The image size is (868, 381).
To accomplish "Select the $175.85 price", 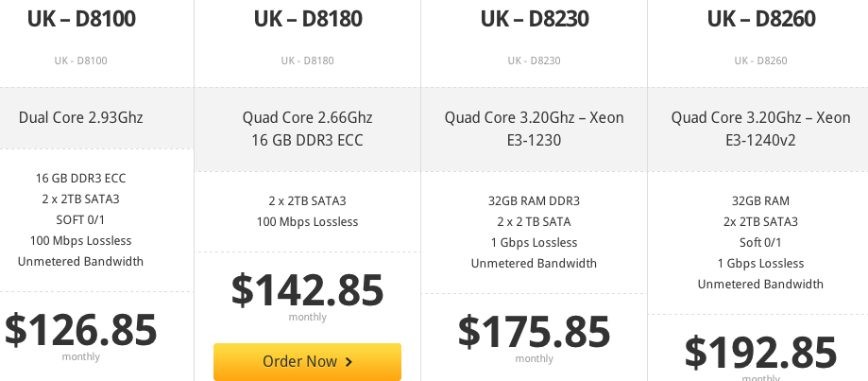I will coord(534,331).
